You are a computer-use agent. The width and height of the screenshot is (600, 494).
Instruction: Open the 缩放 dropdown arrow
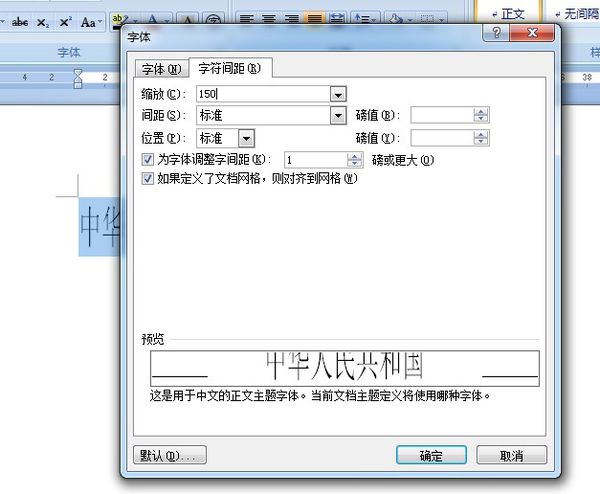point(338,94)
